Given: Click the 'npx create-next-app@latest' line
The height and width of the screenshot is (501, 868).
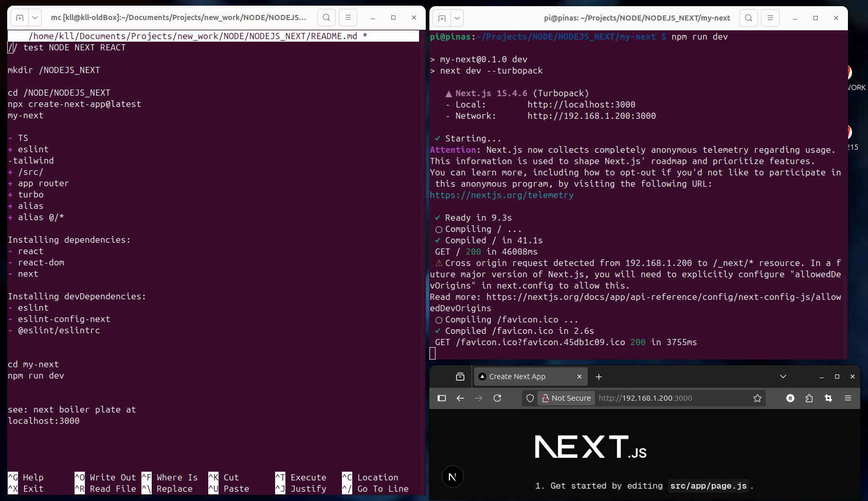Looking at the screenshot, I should [75, 104].
